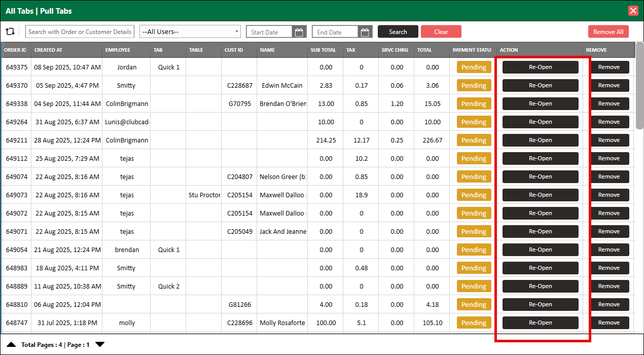
Task: Open the Start Date calendar icon
Action: pyautogui.click(x=299, y=32)
